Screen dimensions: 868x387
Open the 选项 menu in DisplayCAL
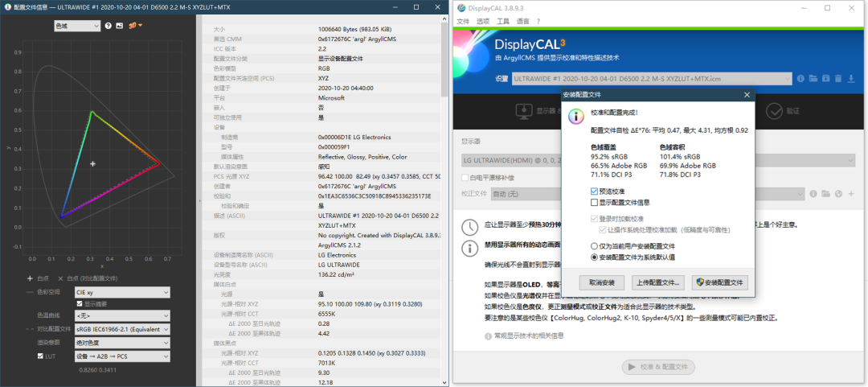[x=483, y=21]
